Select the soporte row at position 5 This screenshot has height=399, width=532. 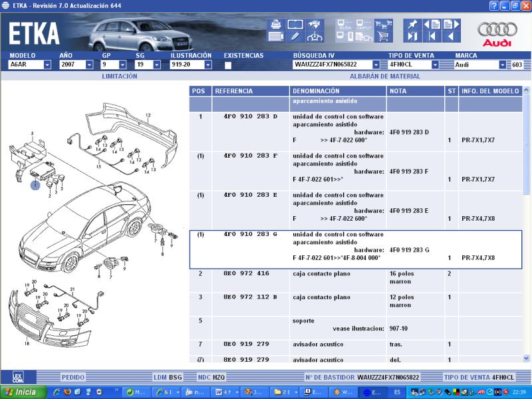[x=356, y=328]
